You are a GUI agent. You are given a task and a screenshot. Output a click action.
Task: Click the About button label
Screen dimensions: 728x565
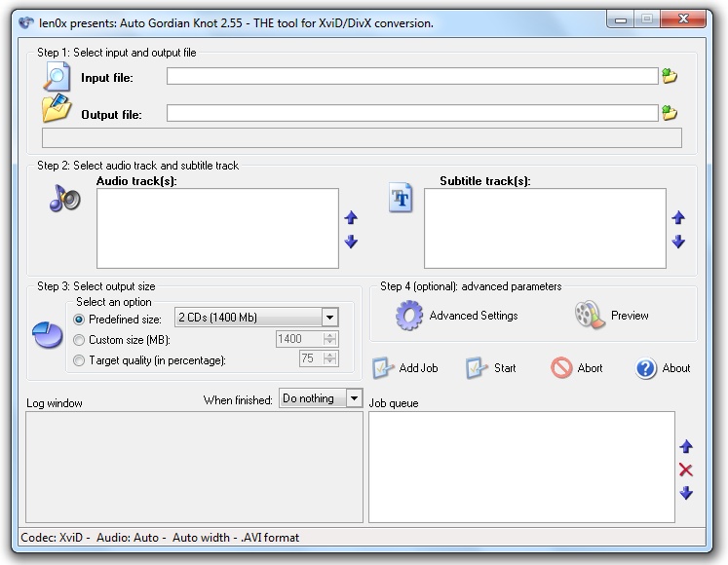(x=676, y=368)
